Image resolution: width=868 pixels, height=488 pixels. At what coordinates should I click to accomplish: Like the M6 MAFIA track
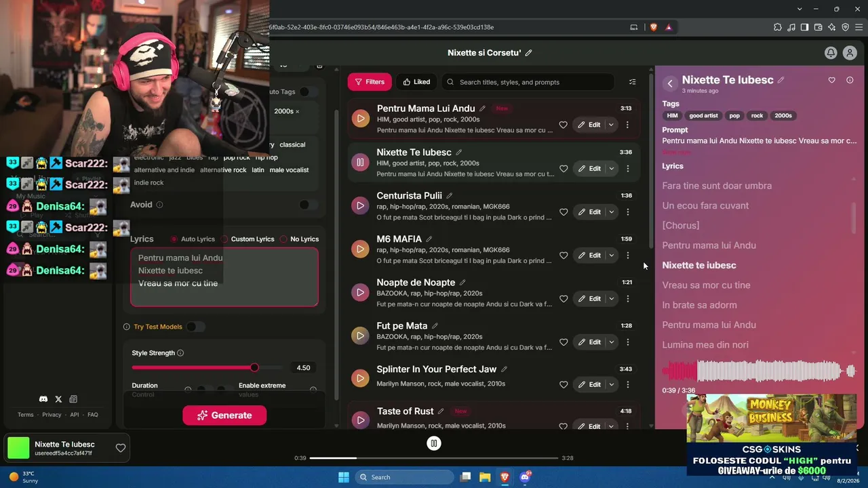[563, 255]
